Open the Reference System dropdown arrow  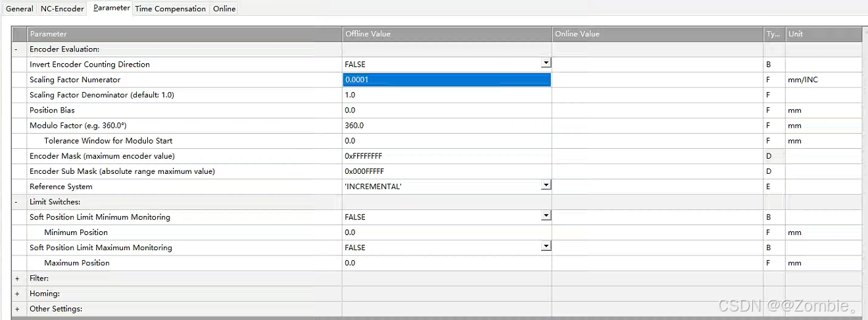click(x=546, y=185)
